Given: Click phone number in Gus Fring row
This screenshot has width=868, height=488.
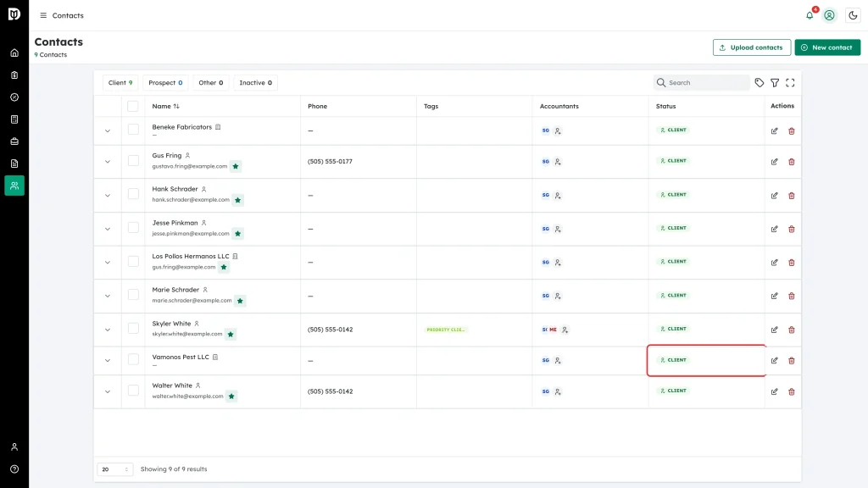Looking at the screenshot, I should pyautogui.click(x=330, y=162).
